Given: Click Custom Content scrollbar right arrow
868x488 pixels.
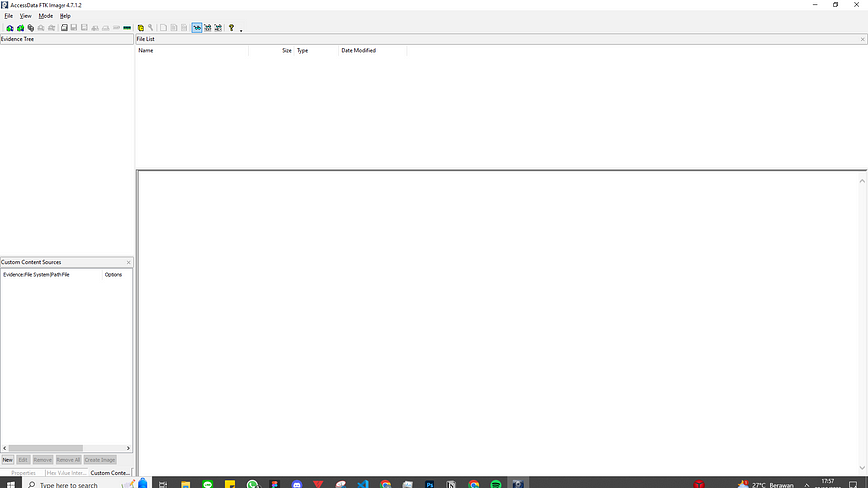Looking at the screenshot, I should (x=128, y=448).
